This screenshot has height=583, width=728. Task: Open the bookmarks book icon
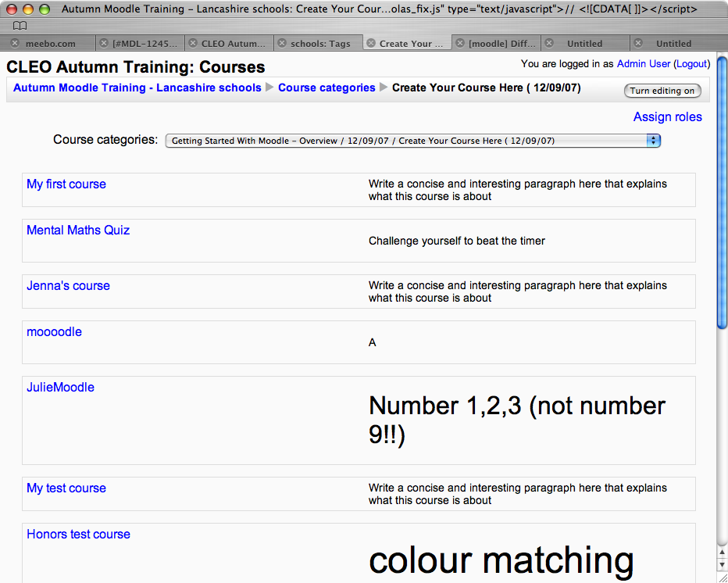(x=20, y=26)
